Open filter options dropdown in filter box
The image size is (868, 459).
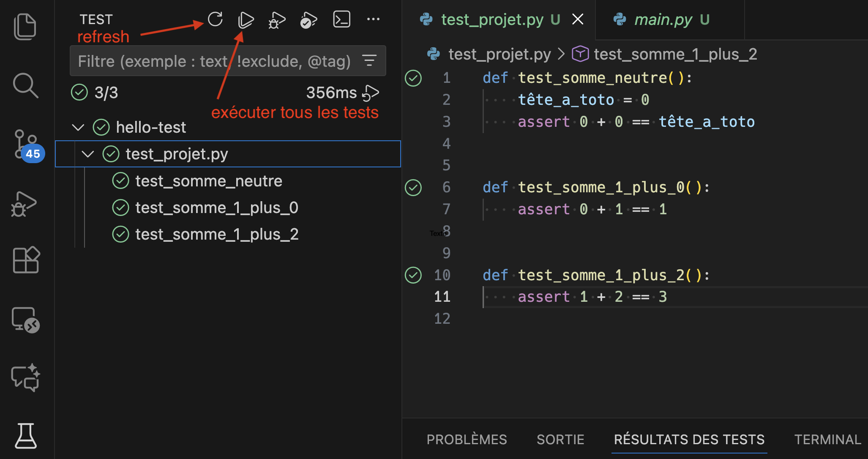369,61
